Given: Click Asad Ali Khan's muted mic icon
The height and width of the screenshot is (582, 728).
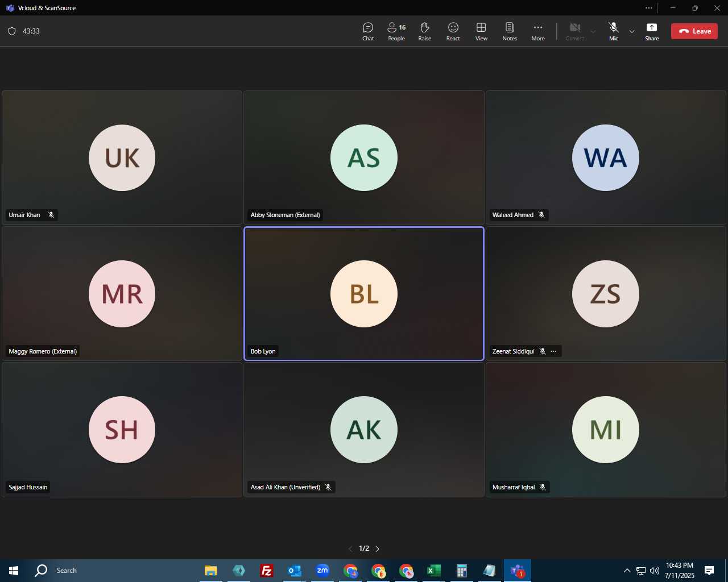Looking at the screenshot, I should pyautogui.click(x=328, y=487).
